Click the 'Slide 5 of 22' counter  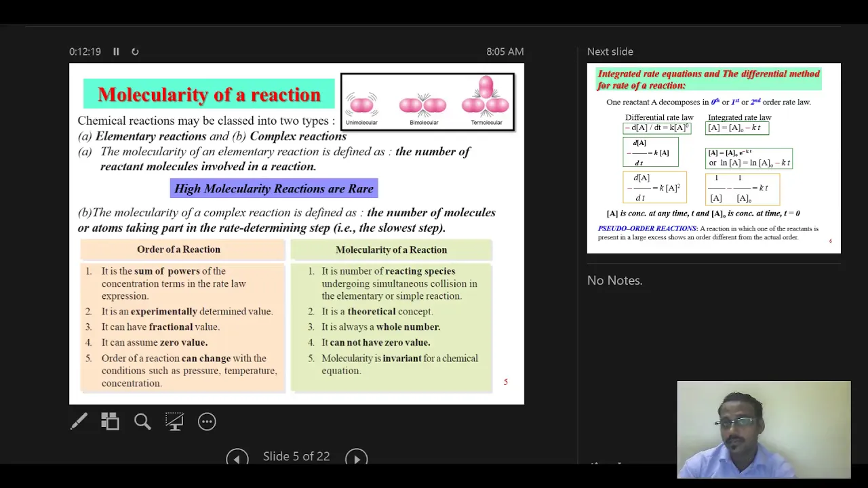pos(296,456)
